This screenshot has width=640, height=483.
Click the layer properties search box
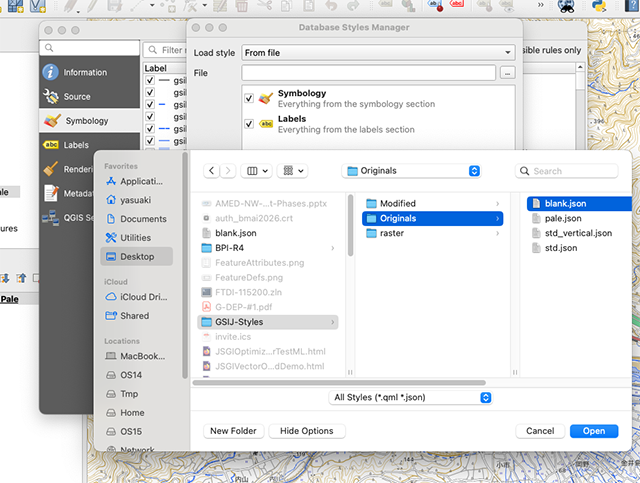tap(90, 48)
